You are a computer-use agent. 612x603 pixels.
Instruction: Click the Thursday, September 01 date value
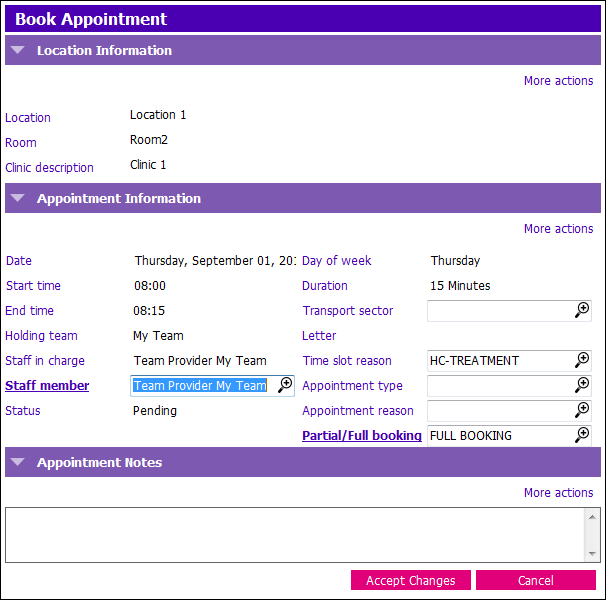click(x=215, y=261)
